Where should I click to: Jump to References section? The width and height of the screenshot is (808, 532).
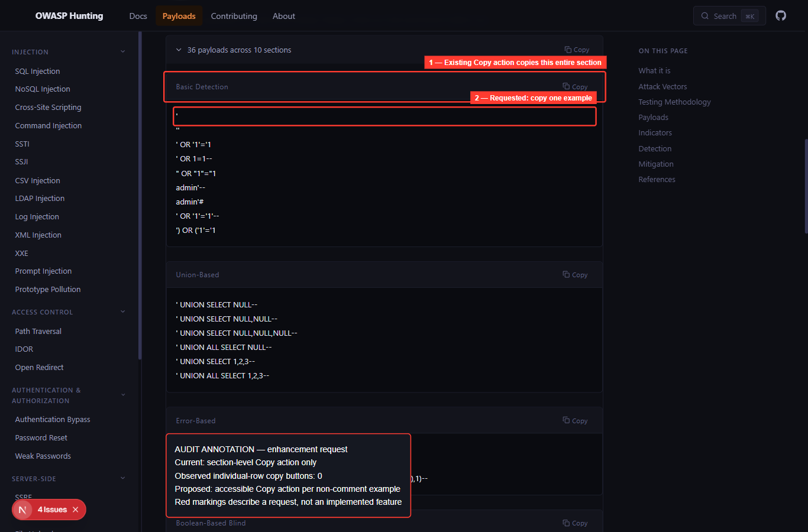[657, 179]
